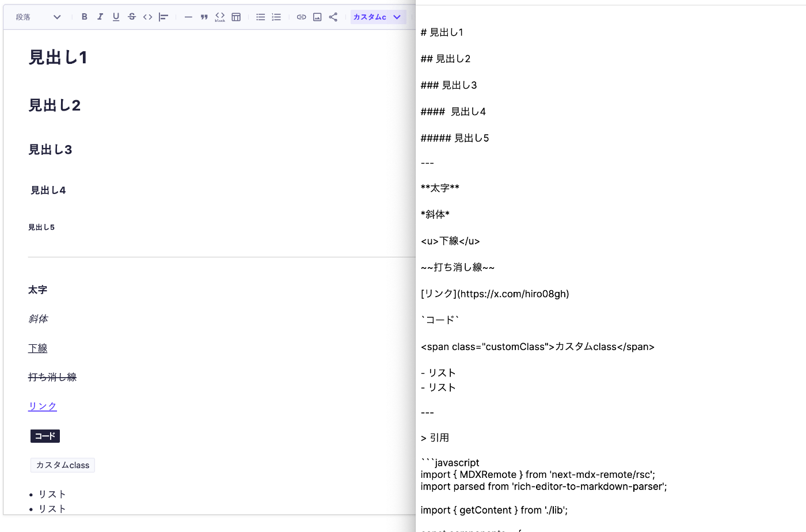Click the 'import parsed from' code line
The image size is (806, 532).
(544, 487)
